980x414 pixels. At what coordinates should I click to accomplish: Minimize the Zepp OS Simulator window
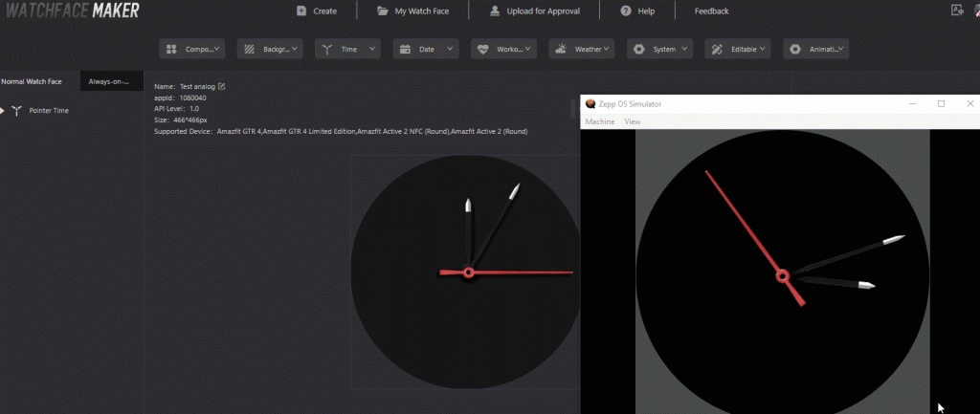pos(913,103)
